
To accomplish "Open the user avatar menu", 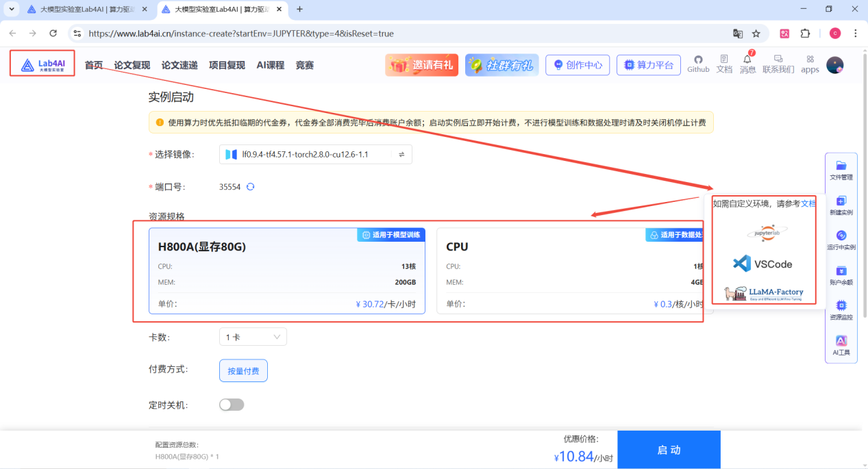I will 834,65.
